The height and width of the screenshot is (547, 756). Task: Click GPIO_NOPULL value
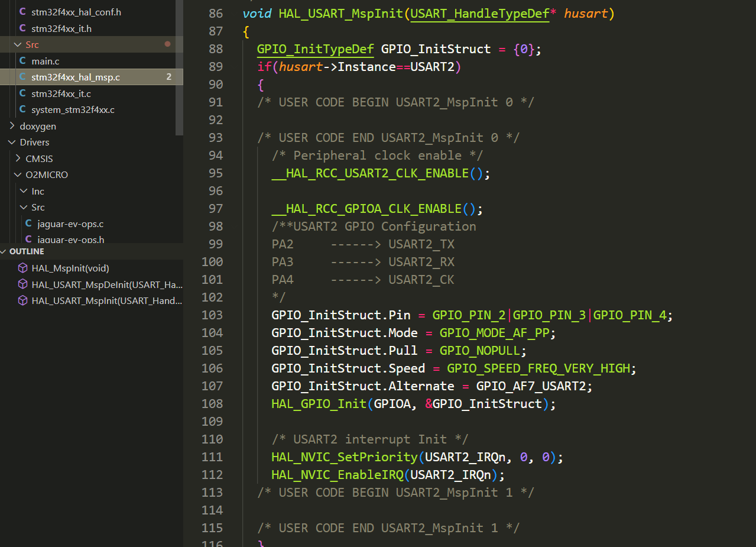(x=479, y=351)
